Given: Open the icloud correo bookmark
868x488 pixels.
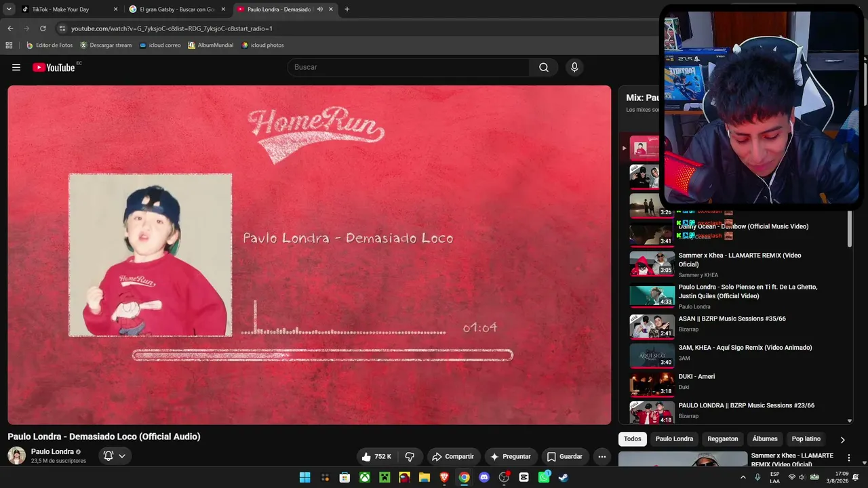Looking at the screenshot, I should click(x=160, y=45).
